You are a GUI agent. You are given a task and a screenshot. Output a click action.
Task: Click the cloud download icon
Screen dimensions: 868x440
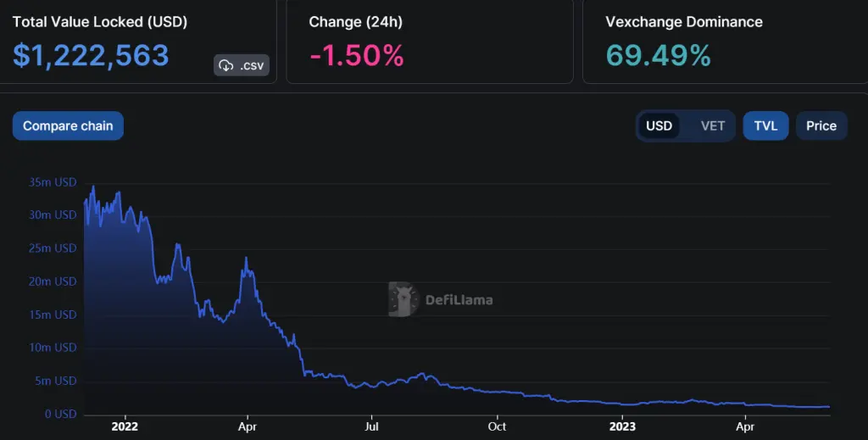click(x=225, y=65)
